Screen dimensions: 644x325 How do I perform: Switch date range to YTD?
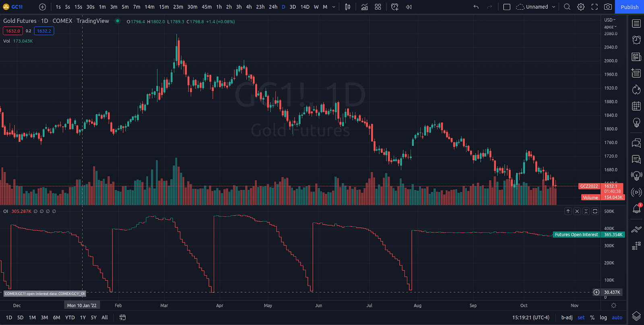coord(70,317)
